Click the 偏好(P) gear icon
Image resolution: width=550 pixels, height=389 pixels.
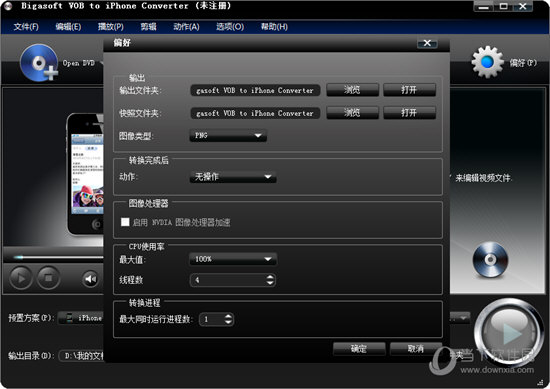click(488, 62)
